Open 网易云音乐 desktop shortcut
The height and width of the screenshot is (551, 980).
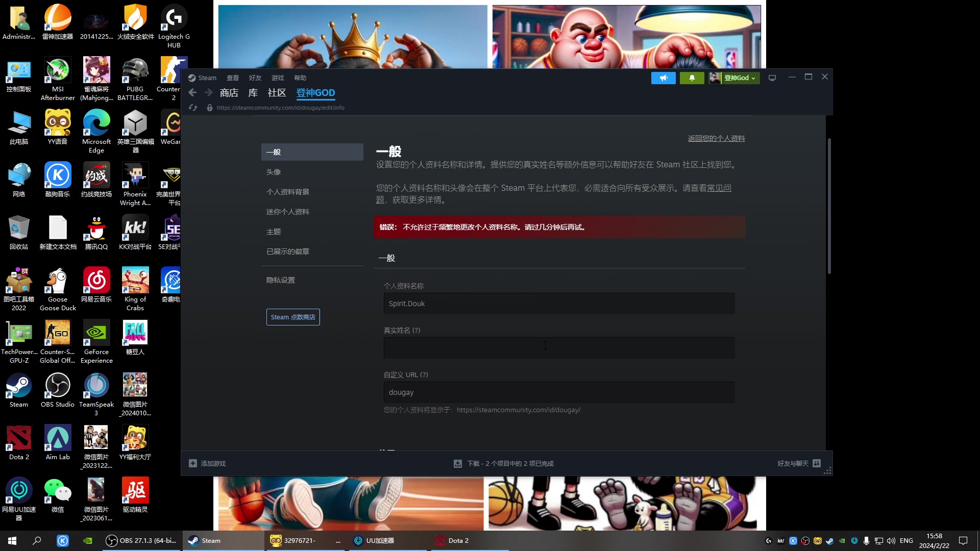pyautogui.click(x=96, y=285)
